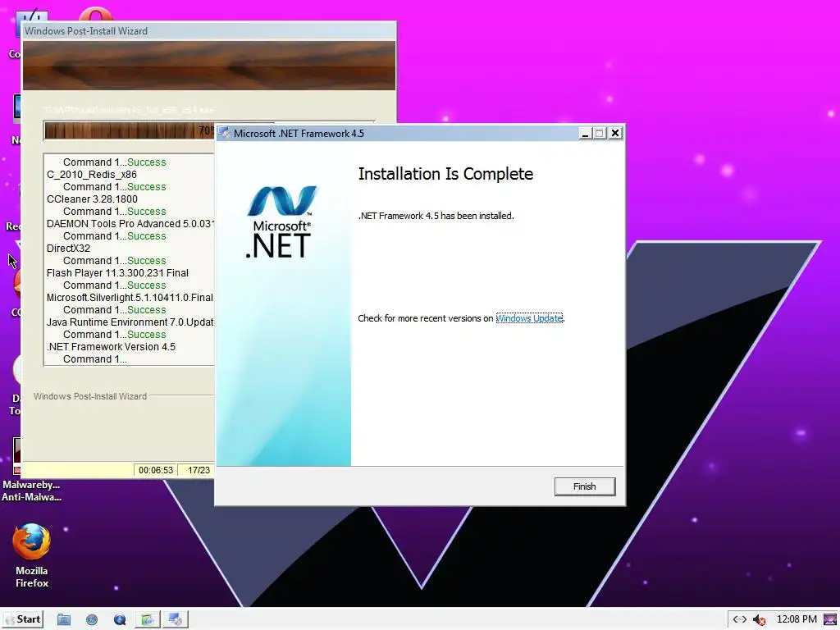Click the wizard's wooden 70% progress bar

pyautogui.click(x=129, y=130)
